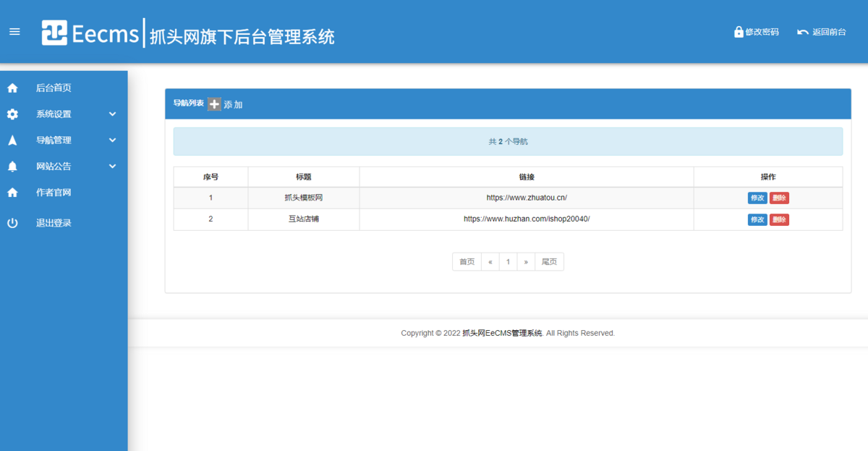Click the gear icon next to 系统设置
The height and width of the screenshot is (451, 868).
12,114
